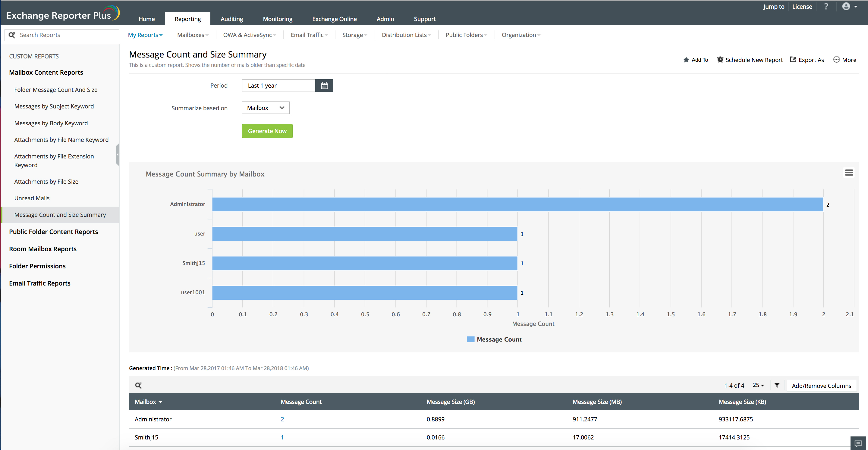868x450 pixels.
Task: Click the table search icon
Action: point(138,385)
